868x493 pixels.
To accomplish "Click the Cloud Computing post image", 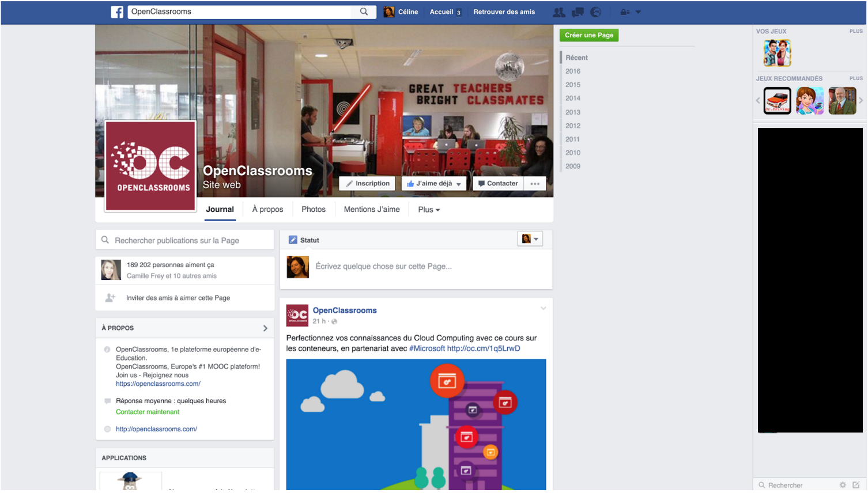I will coord(416,425).
